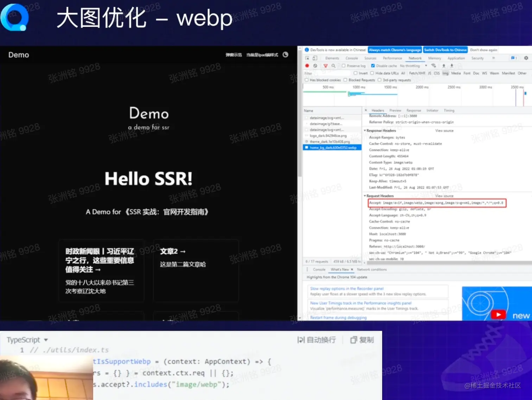Select theme_dark.1e10b408.png request row
Image resolution: width=532 pixels, height=400 pixels.
coord(332,142)
